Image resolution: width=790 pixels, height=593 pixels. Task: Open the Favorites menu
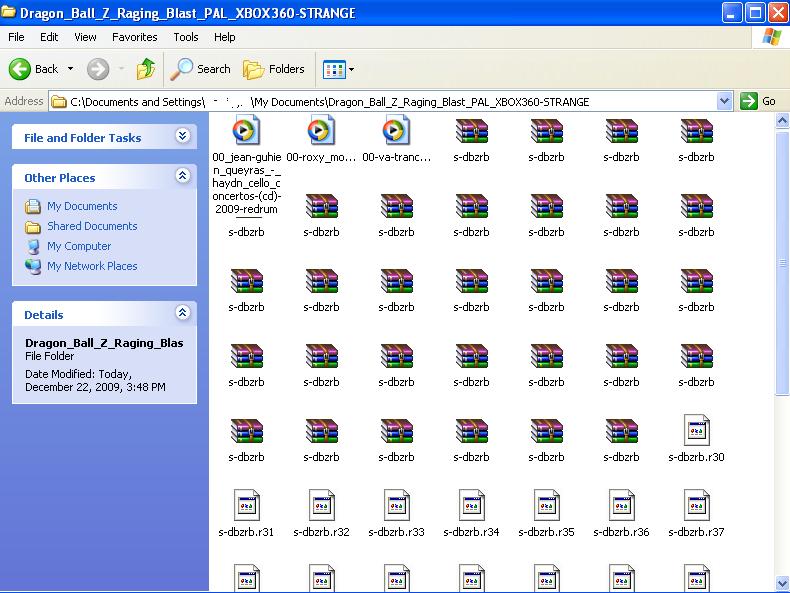point(135,37)
